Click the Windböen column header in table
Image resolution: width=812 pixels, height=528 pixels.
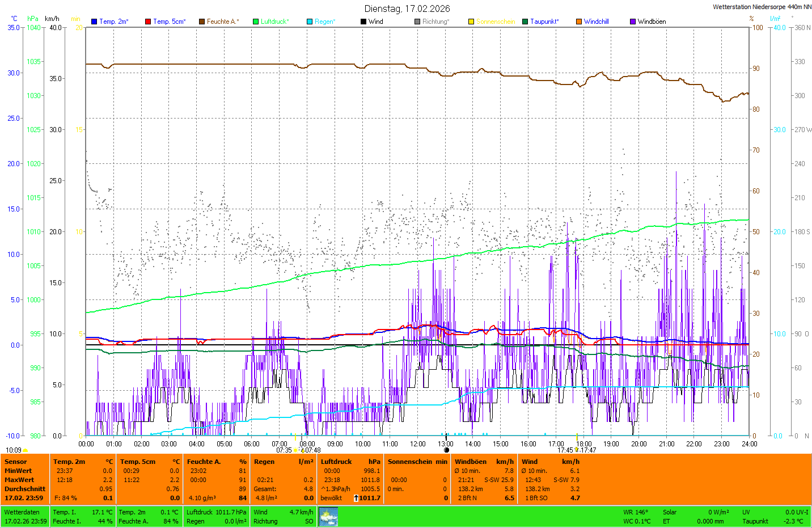click(x=471, y=462)
